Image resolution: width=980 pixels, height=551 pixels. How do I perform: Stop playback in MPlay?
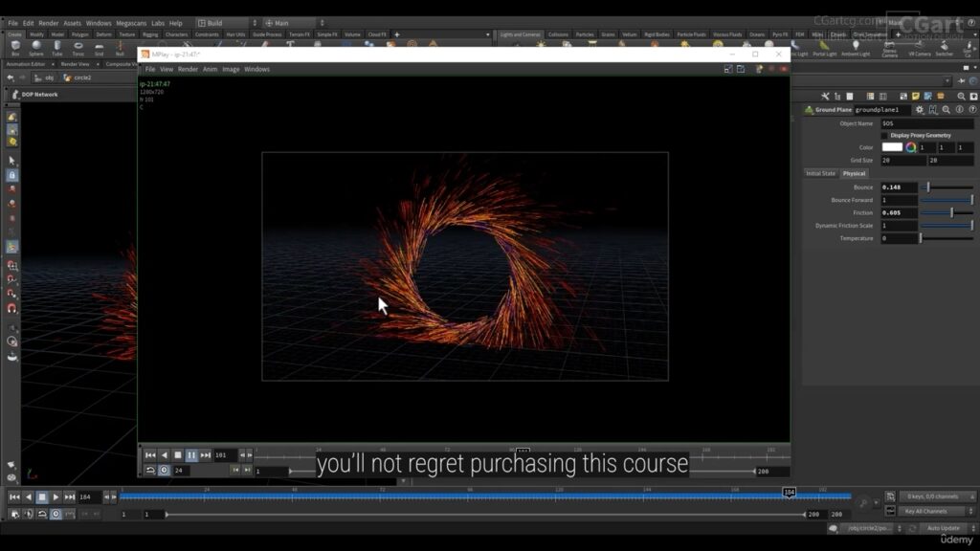point(177,455)
